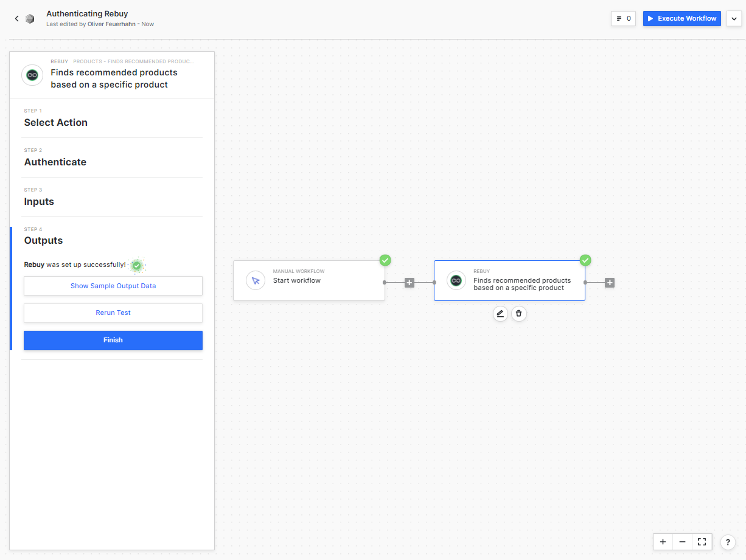This screenshot has height=560, width=746.
Task: Zoom out on the canvas
Action: click(x=682, y=542)
